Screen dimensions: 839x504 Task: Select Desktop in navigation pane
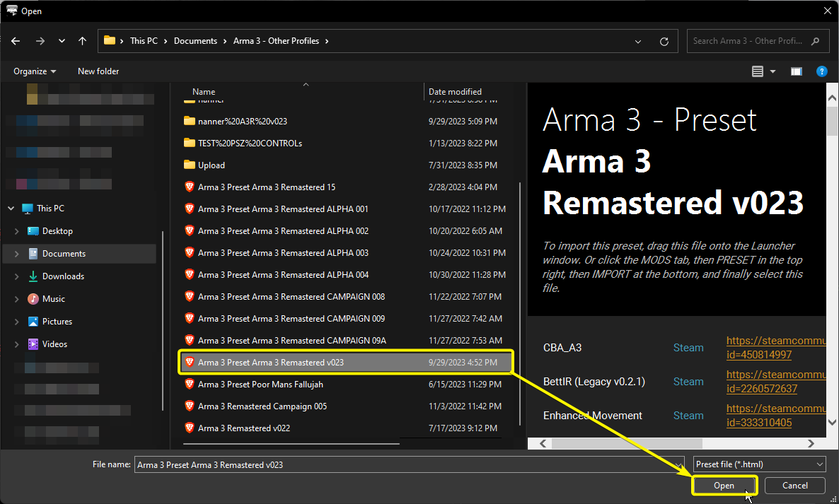pos(57,231)
